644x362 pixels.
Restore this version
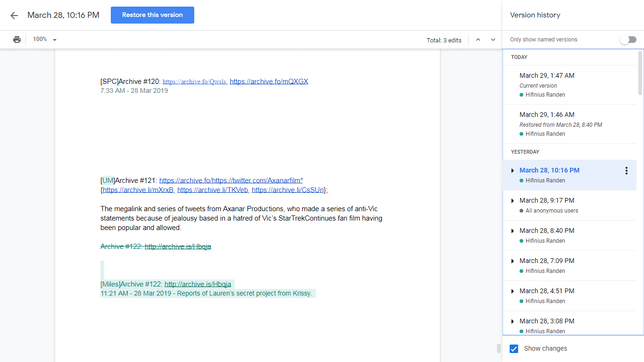[x=152, y=15]
